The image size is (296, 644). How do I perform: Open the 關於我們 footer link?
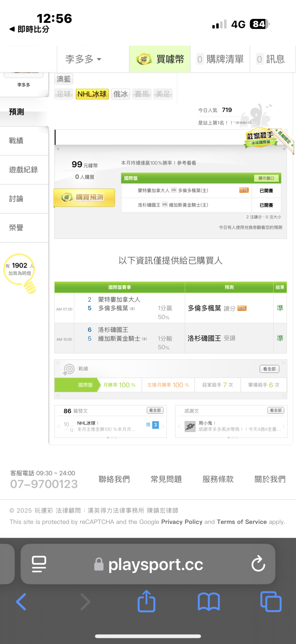click(270, 479)
